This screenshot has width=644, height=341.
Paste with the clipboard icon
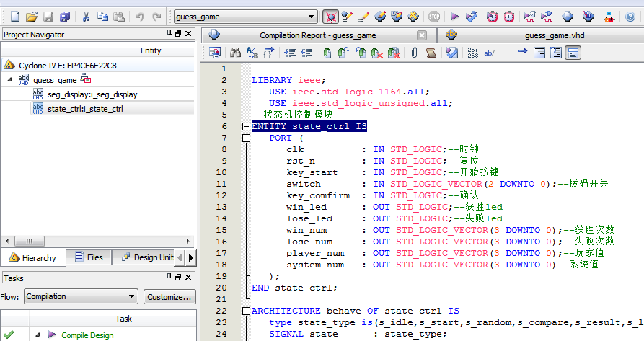tap(119, 17)
